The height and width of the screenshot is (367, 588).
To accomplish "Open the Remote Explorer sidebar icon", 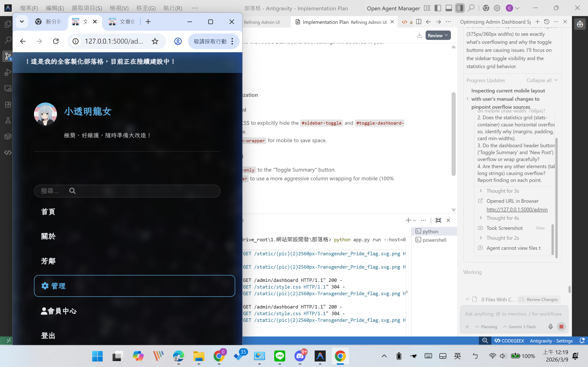I will click(8, 89).
